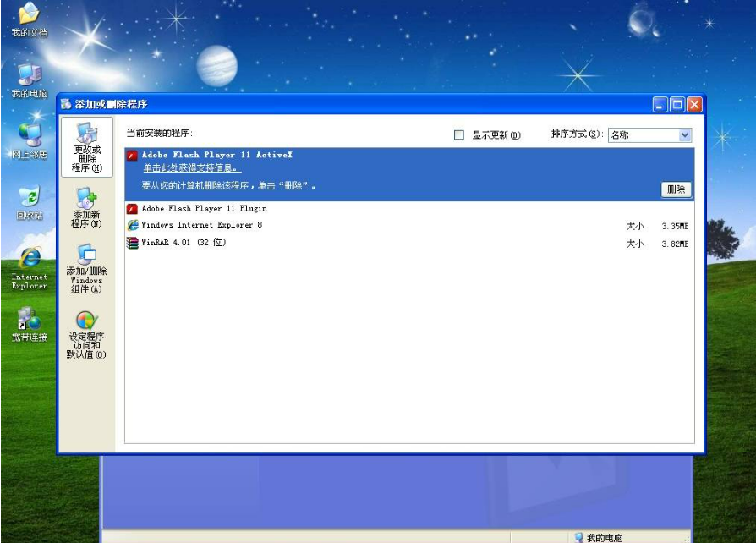
Task: Click the 3.35MB size value
Action: pos(675,226)
